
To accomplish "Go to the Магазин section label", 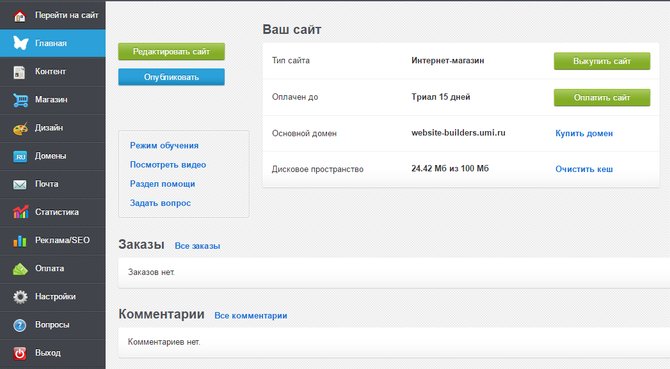I will click(51, 100).
